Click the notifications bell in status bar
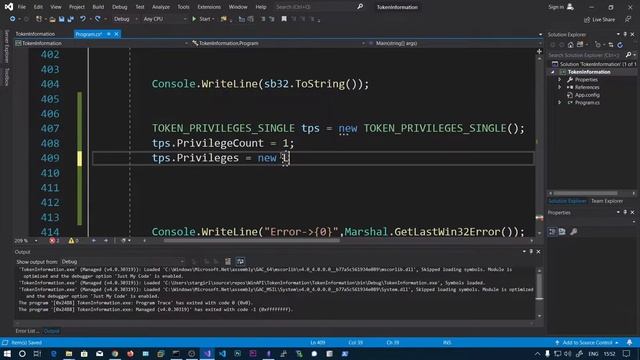Image resolution: width=640 pixels, height=360 pixels. (x=629, y=343)
